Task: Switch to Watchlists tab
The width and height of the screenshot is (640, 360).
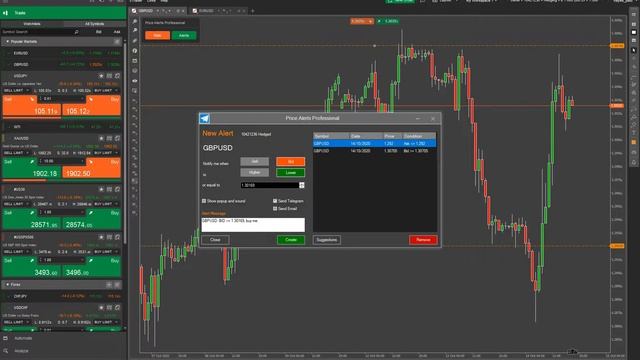Action: point(32,24)
